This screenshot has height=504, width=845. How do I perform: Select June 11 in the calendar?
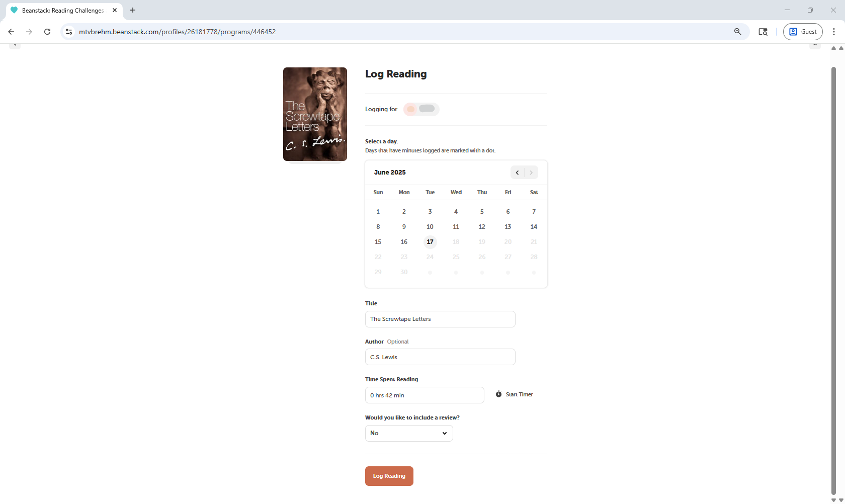point(456,227)
